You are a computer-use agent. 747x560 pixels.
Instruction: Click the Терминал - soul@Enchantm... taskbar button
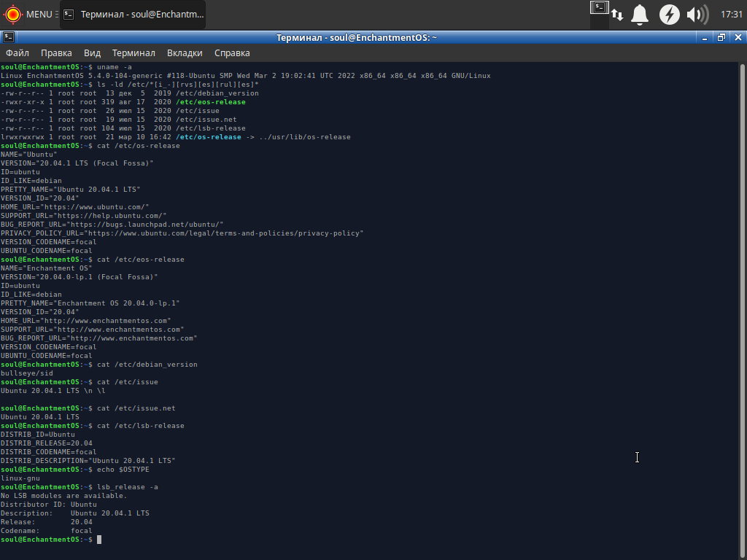point(133,15)
